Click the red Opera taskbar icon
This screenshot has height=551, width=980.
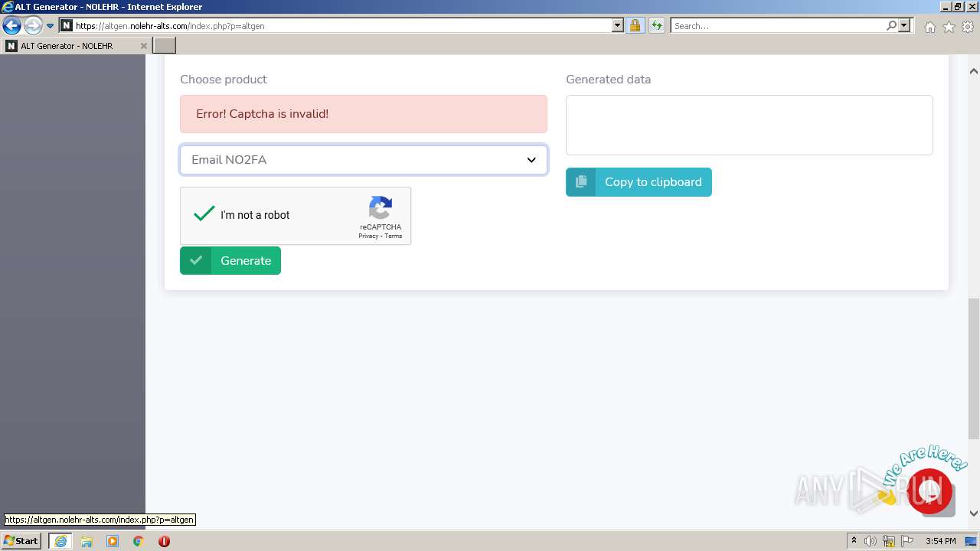(x=164, y=541)
